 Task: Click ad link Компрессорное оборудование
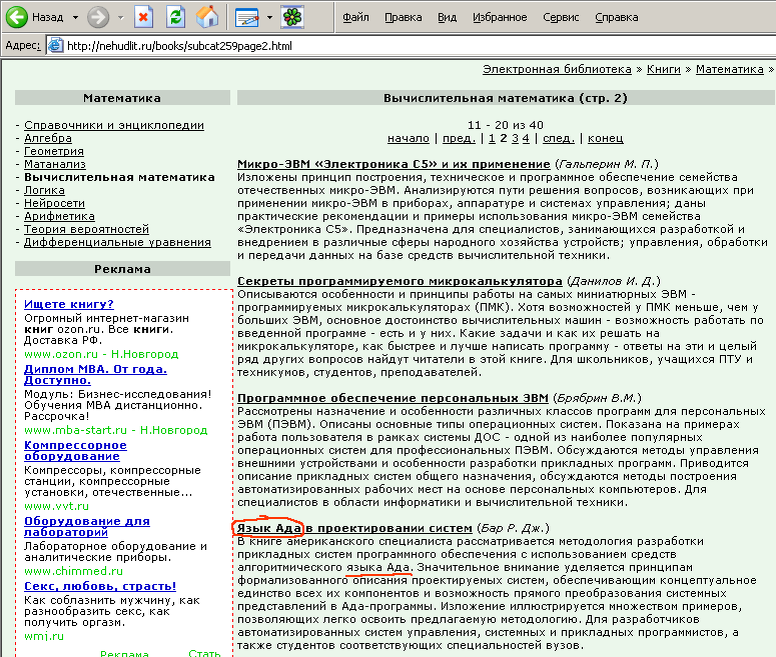[75, 451]
